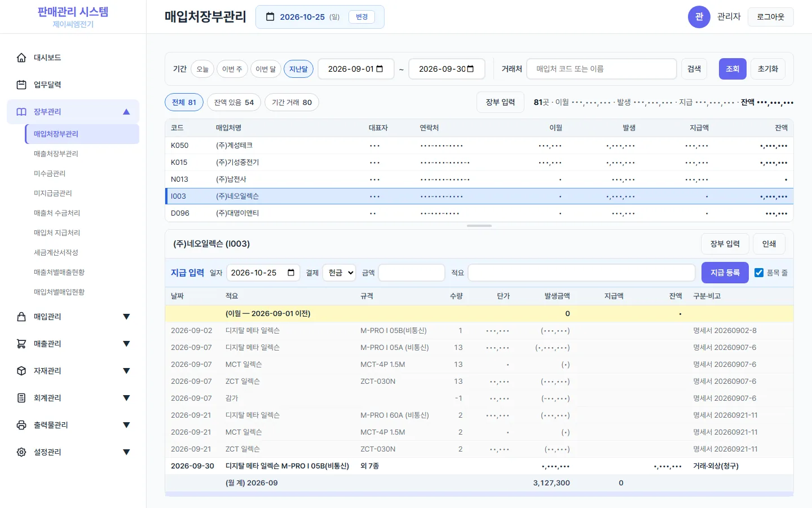Click the 로그아웃 button
The image size is (812, 508).
(770, 17)
